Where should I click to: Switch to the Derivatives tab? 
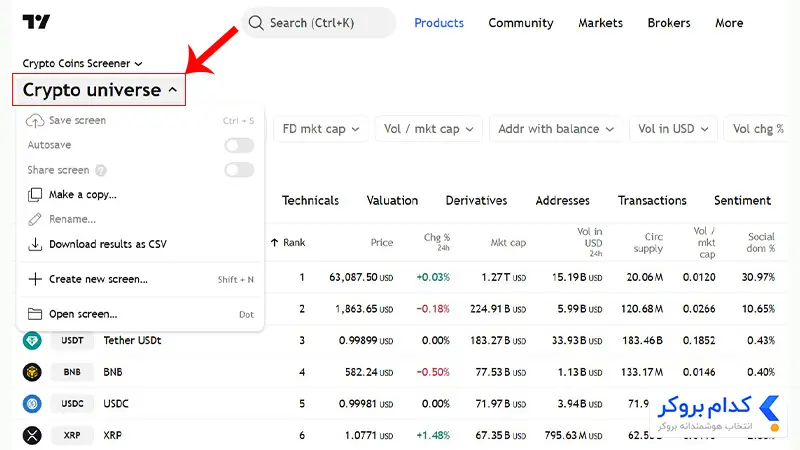(477, 201)
